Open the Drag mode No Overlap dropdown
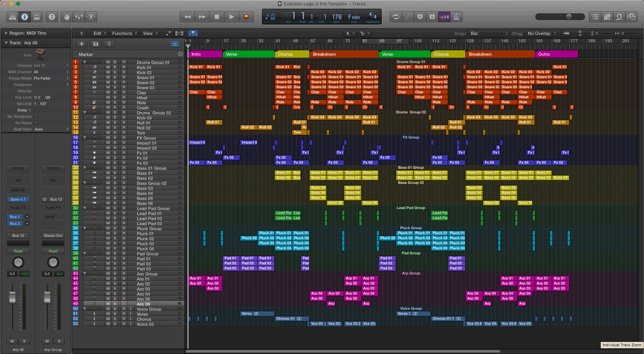 (x=541, y=33)
